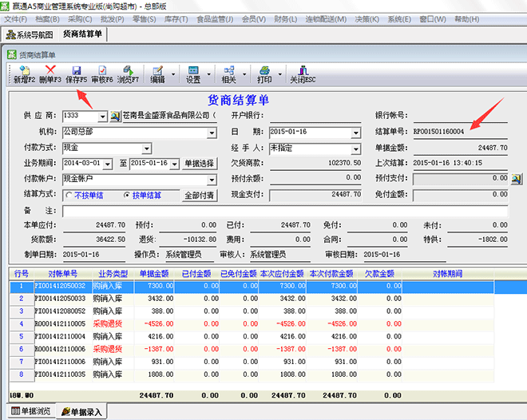The image size is (527, 420).
Task: Click the 结算单号 value RP001501160004
Action: [x=438, y=132]
